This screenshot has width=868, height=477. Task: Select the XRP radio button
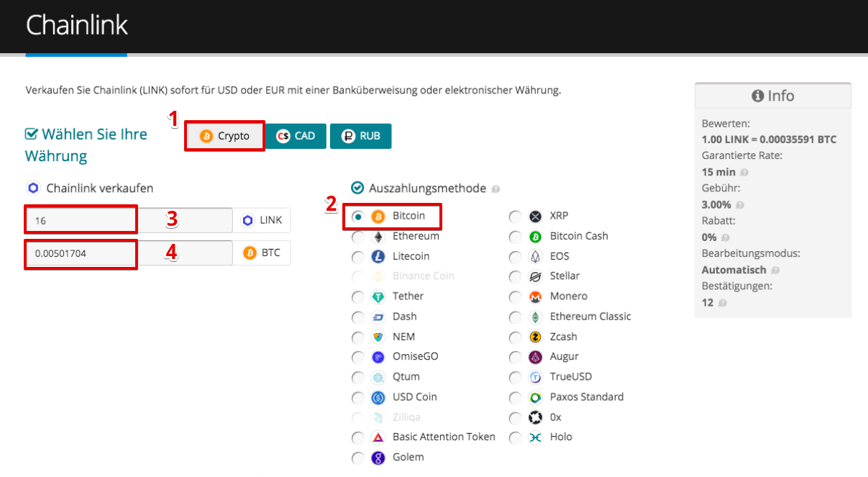click(x=515, y=216)
